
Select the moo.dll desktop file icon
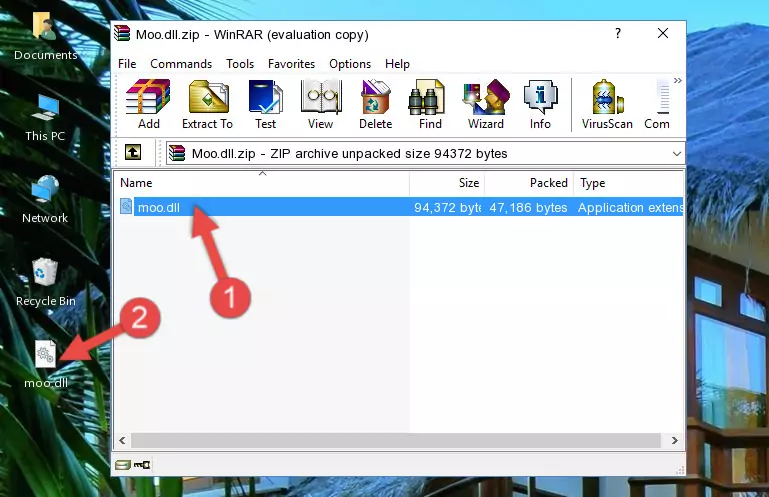coord(46,365)
